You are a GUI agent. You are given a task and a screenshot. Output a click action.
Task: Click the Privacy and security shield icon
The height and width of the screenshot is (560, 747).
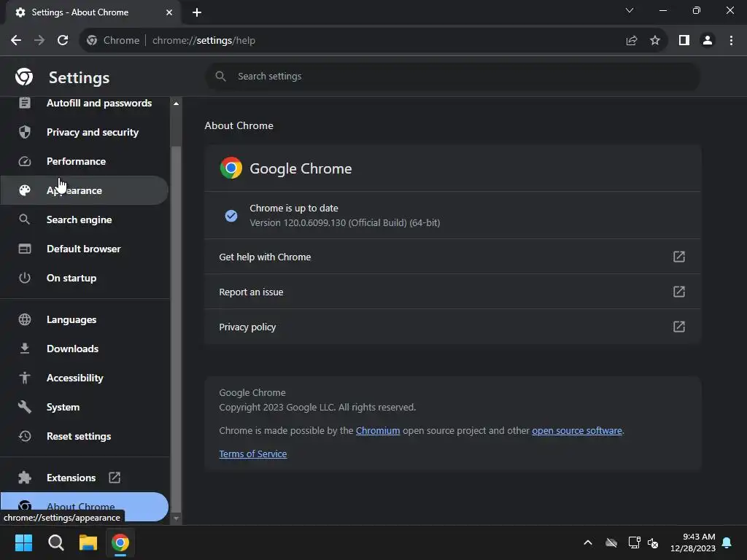click(x=25, y=132)
